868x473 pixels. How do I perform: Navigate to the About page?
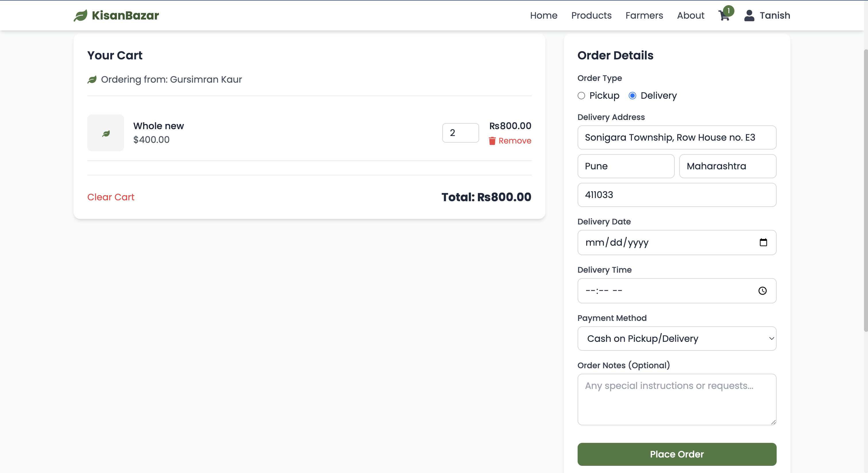point(690,15)
